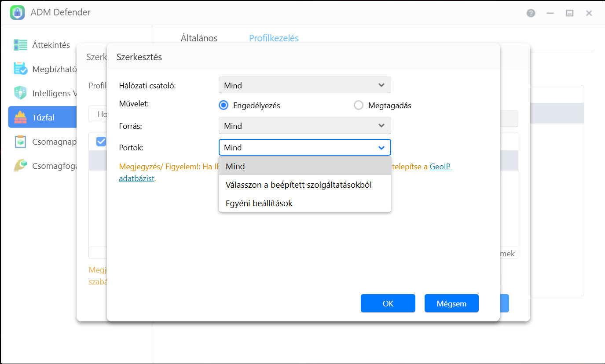The image size is (605, 364).
Task: Pick Egyéni beállítások from the list
Action: point(259,204)
